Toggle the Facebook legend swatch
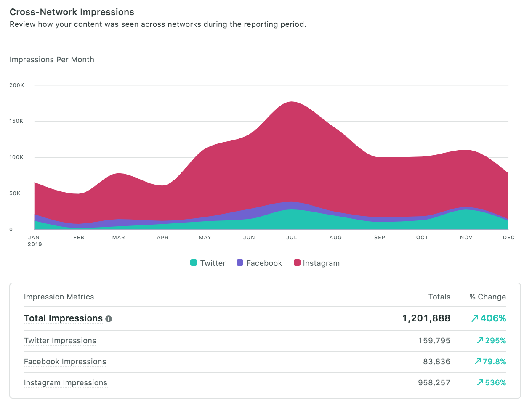Screen dimensions: 532x408 (x=240, y=262)
